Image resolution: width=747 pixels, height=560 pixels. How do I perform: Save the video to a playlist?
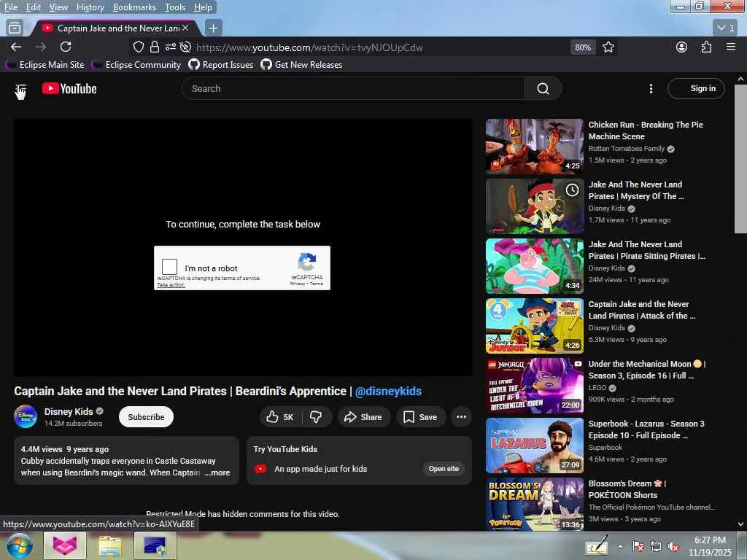click(x=420, y=417)
